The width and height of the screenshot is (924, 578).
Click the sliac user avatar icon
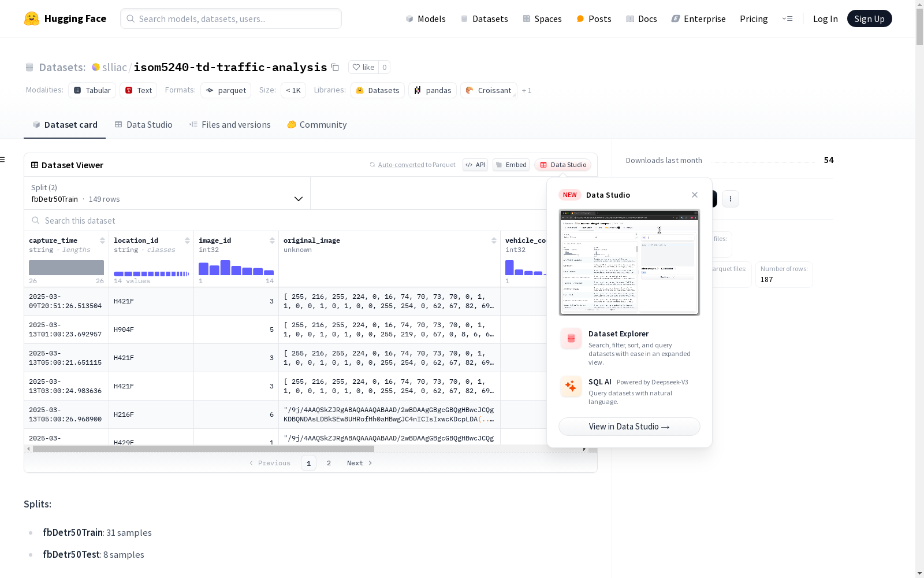coord(96,67)
